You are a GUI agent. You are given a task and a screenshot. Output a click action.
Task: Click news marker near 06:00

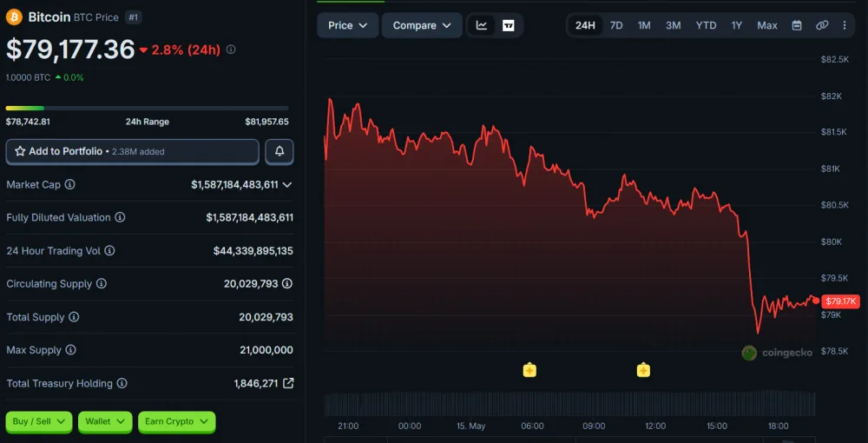coord(529,370)
